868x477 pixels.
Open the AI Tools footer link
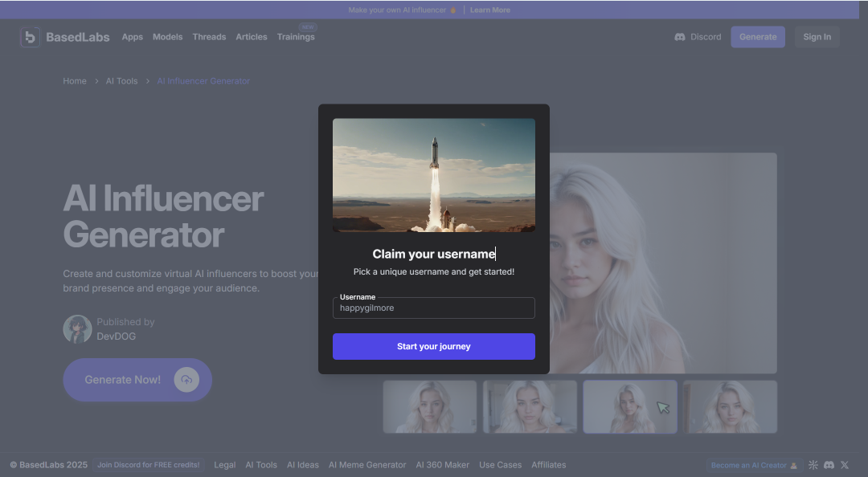coord(261,465)
